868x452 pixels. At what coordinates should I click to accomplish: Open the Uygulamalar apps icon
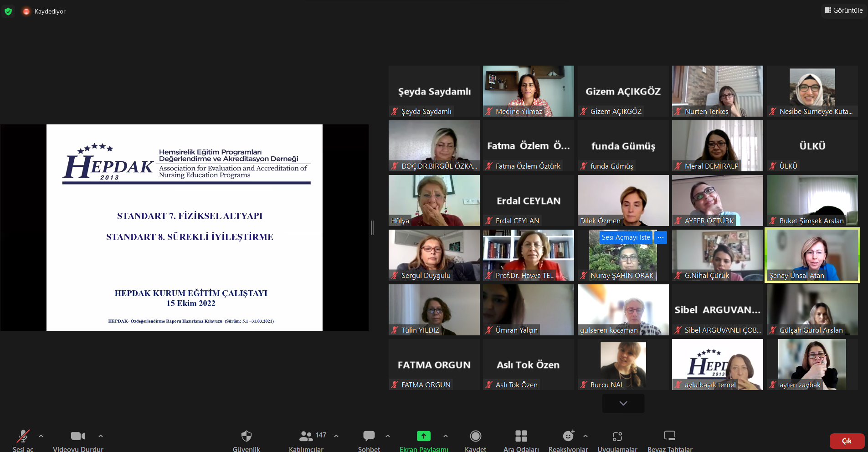pyautogui.click(x=617, y=436)
